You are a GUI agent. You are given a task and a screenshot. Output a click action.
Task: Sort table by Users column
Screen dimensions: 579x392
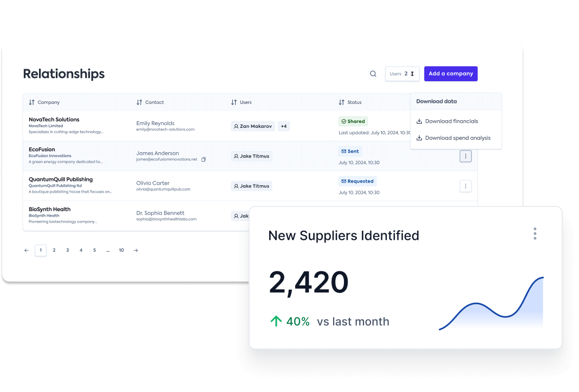[241, 102]
